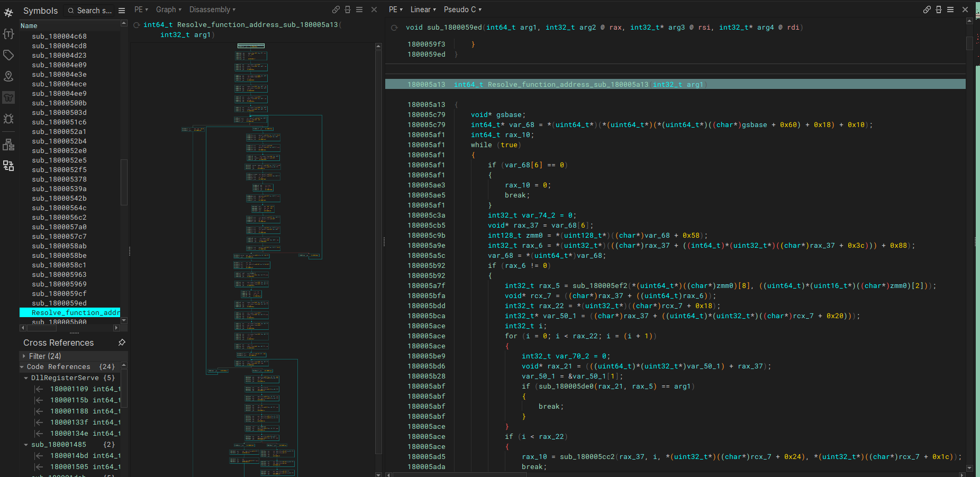Jump to cross reference arrow 180001109
The image size is (980, 477).
click(x=39, y=389)
